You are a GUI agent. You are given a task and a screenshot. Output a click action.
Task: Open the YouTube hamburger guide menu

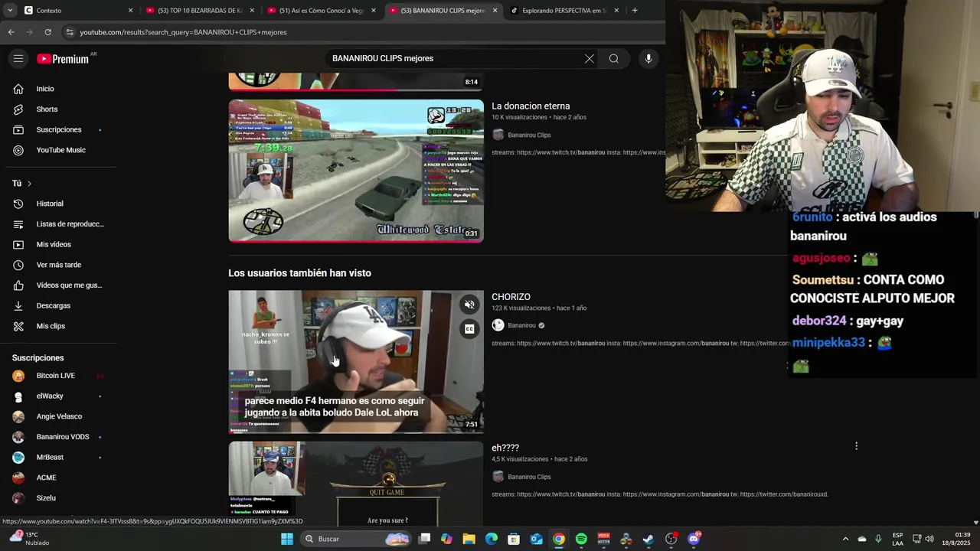click(18, 59)
